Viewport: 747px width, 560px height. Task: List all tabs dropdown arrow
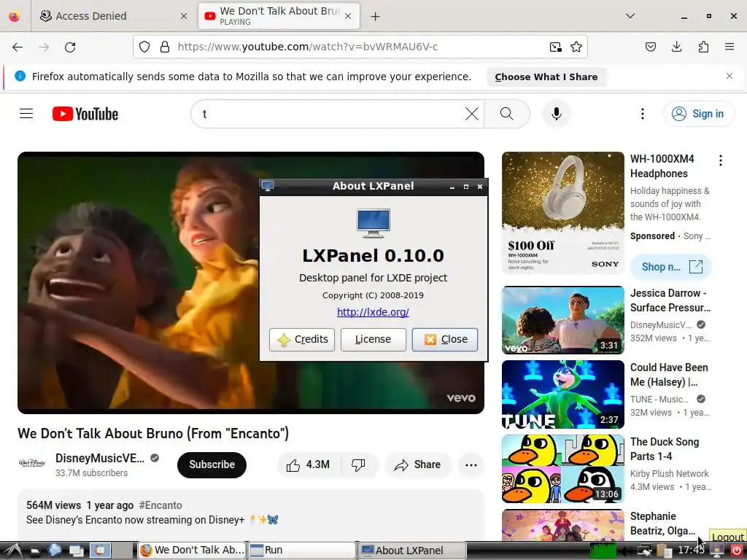pos(630,16)
